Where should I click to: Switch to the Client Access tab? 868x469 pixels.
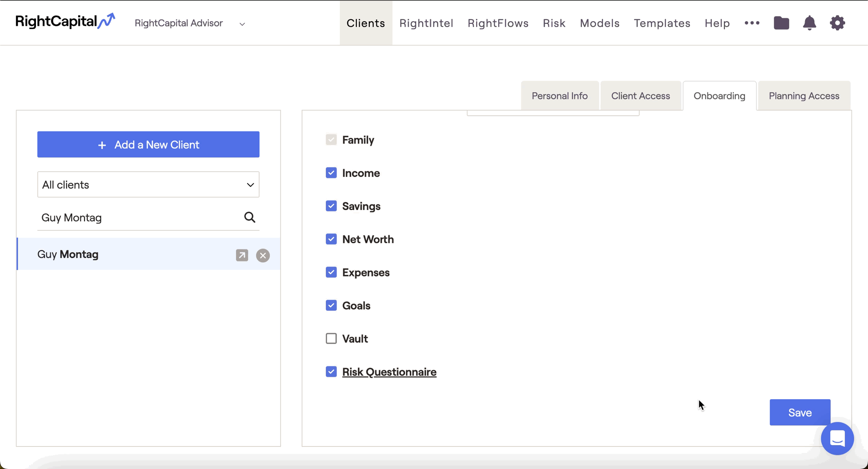pyautogui.click(x=640, y=96)
